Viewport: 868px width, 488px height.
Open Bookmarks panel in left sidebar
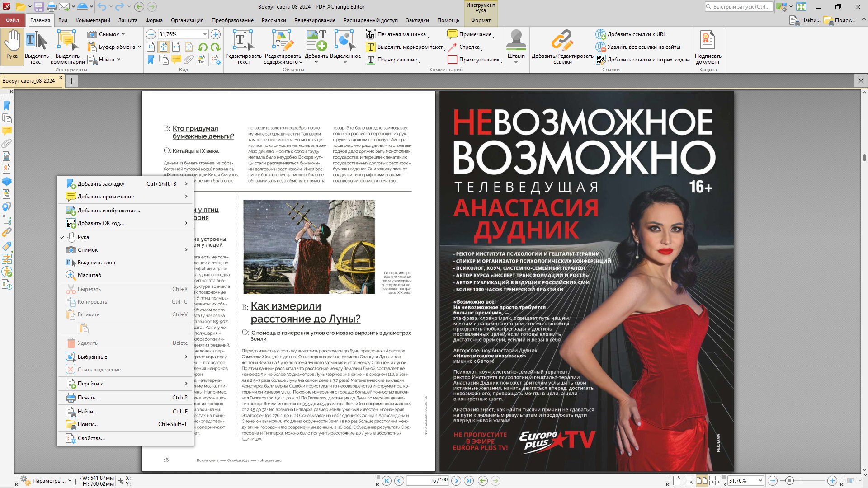(x=7, y=106)
